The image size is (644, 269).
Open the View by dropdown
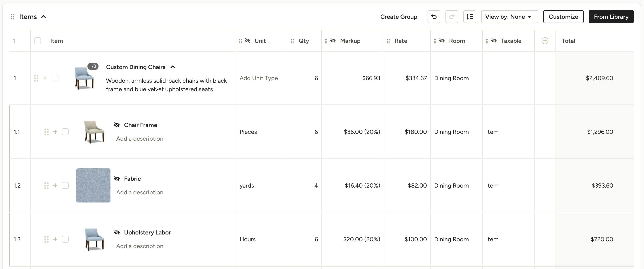[509, 16]
